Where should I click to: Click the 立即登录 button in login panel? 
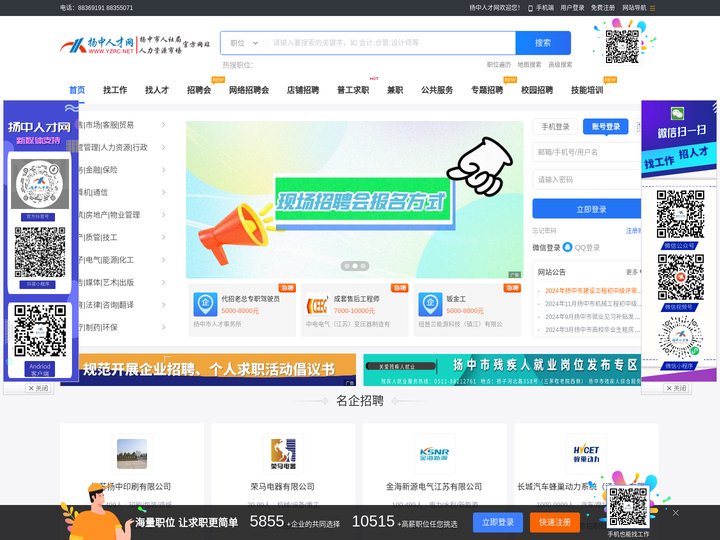tap(587, 209)
